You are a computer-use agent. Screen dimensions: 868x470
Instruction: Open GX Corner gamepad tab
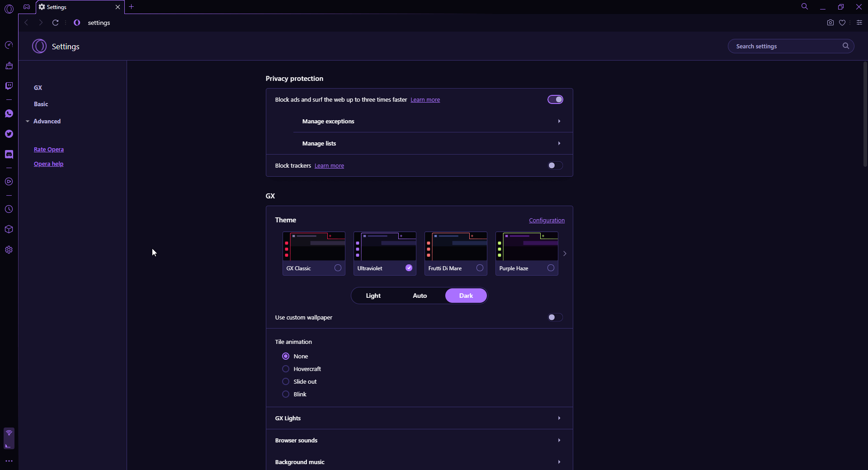(x=27, y=7)
